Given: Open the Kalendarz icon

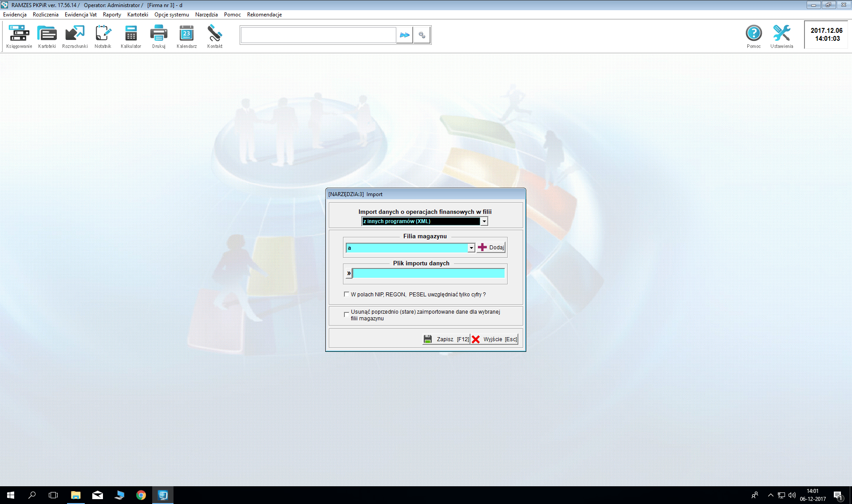Looking at the screenshot, I should pyautogui.click(x=186, y=34).
